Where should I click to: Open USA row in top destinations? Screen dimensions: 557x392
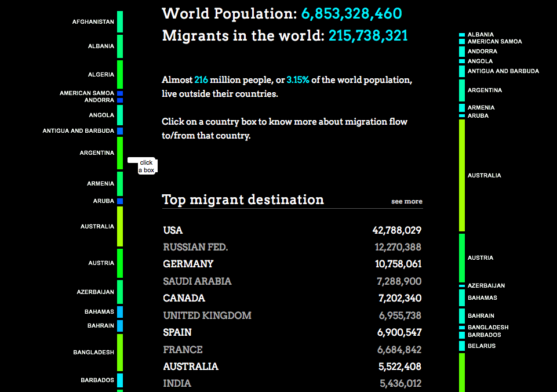click(x=292, y=230)
